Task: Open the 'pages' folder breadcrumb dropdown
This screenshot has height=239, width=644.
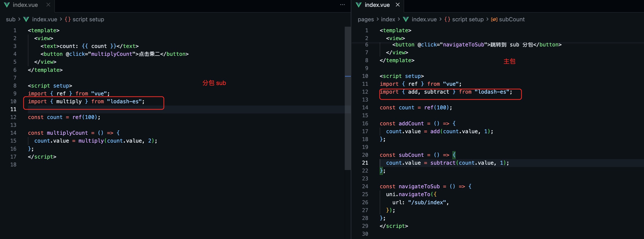Action: [365, 19]
